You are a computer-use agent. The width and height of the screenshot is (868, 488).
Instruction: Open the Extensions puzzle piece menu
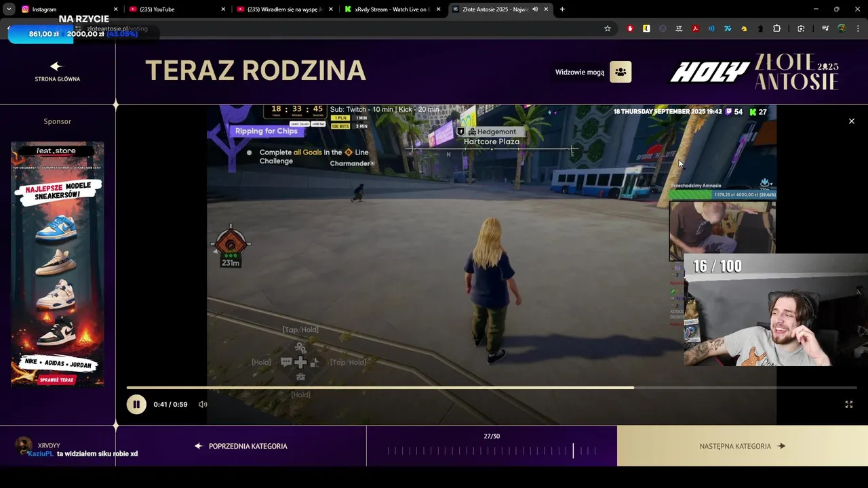click(x=777, y=28)
